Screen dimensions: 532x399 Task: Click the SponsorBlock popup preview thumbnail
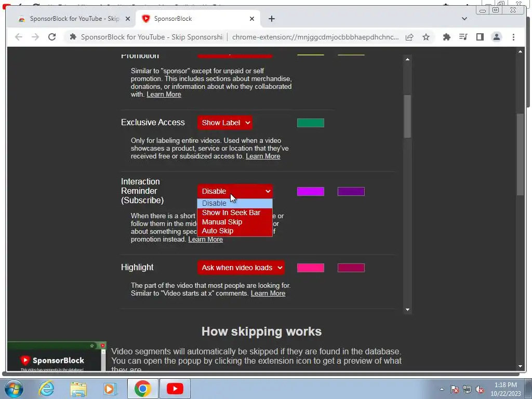[57, 356]
